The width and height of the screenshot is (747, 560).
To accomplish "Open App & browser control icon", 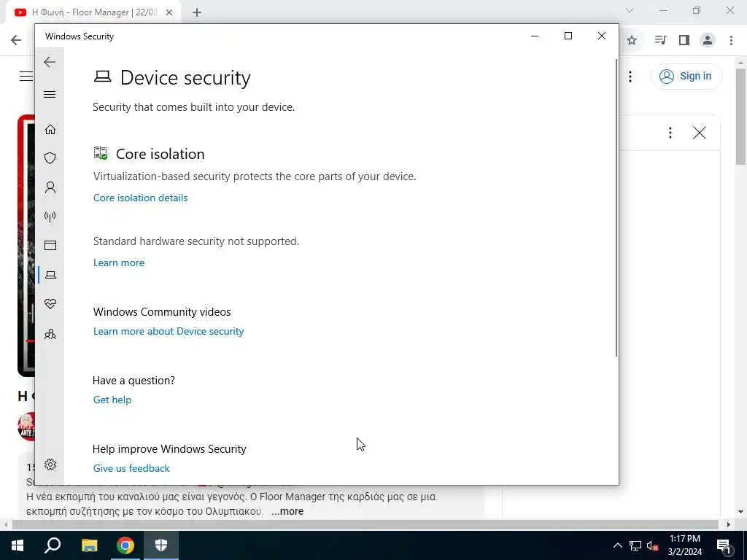I will (50, 245).
